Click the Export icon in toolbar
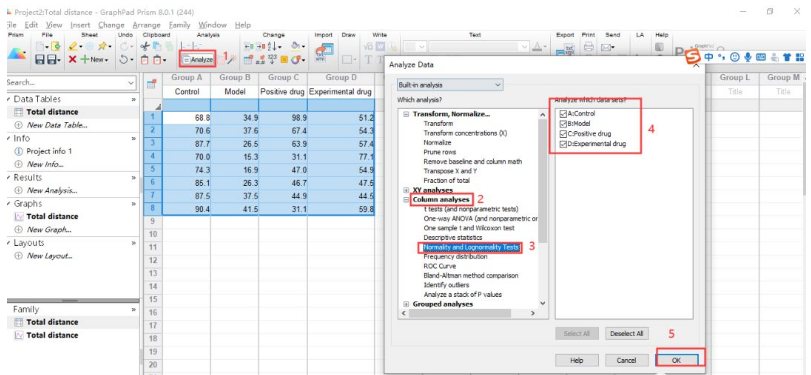This screenshot has height=375, width=811. click(x=566, y=51)
